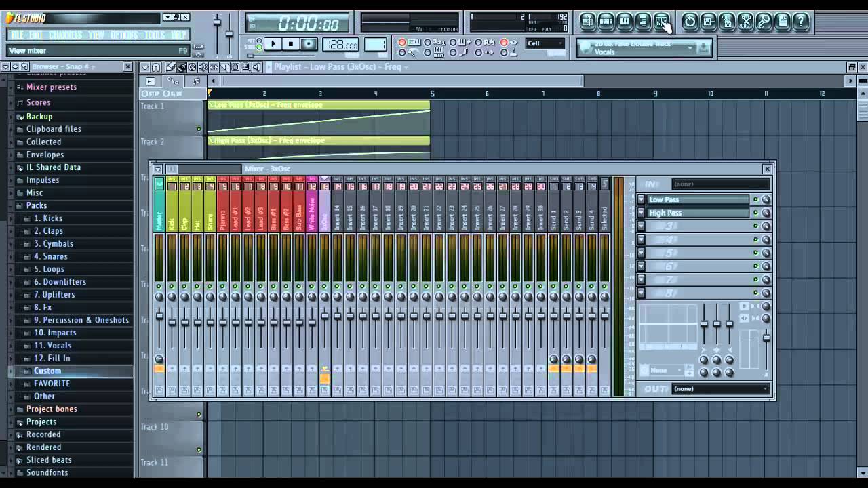Open the step sequencer view button
The width and height of the screenshot is (868, 488).
click(x=606, y=22)
